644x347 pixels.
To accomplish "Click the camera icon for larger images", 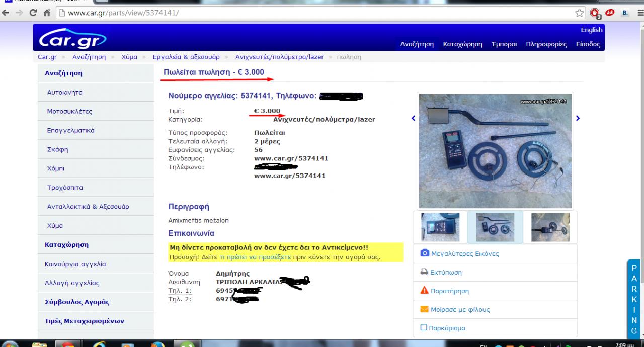I will (424, 253).
